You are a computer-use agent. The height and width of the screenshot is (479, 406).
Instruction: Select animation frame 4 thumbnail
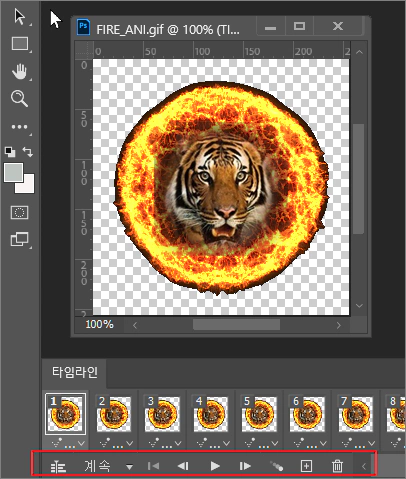coord(211,414)
